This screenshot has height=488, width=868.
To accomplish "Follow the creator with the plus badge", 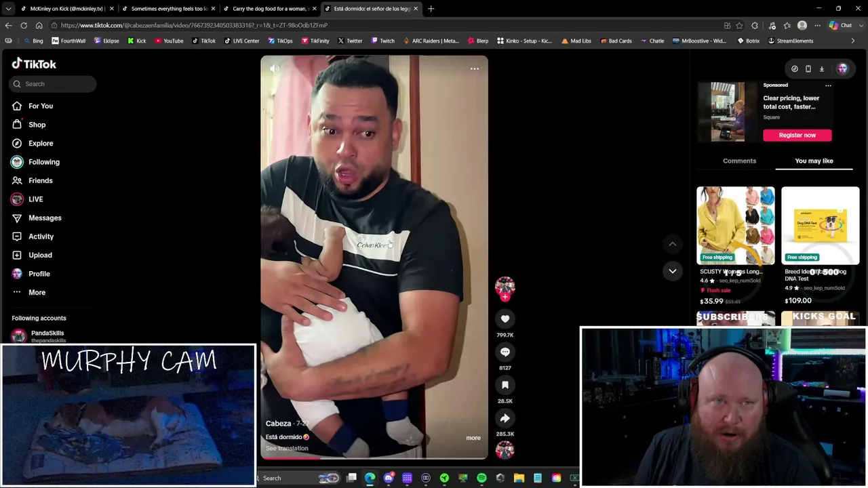I will (505, 297).
